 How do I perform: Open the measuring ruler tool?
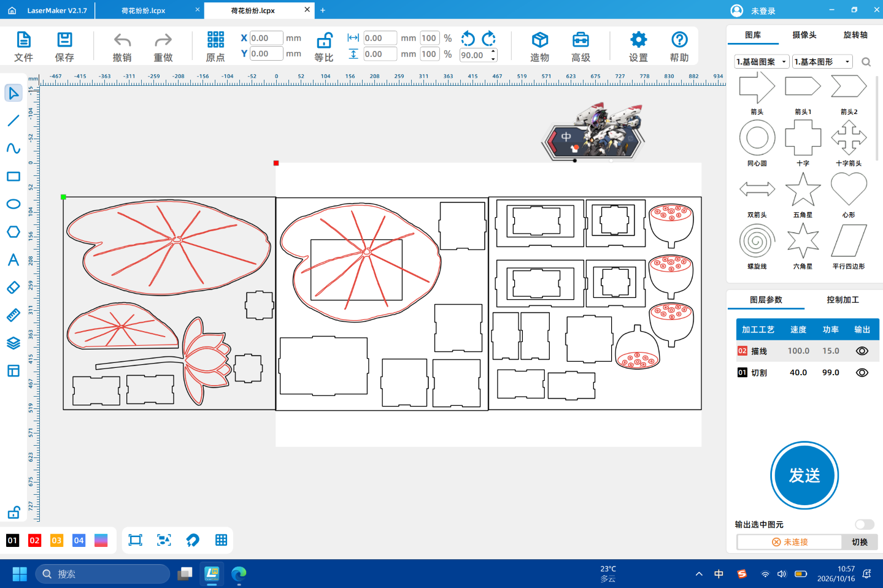[13, 315]
